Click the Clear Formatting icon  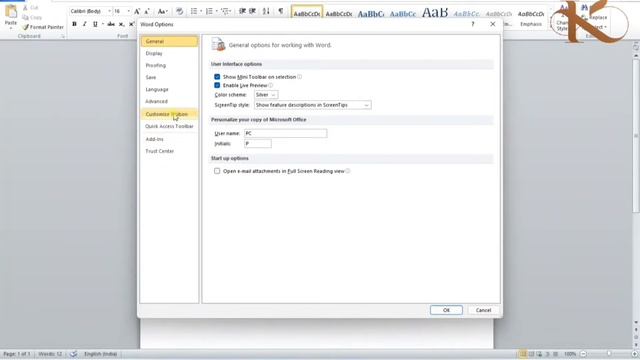tap(179, 11)
